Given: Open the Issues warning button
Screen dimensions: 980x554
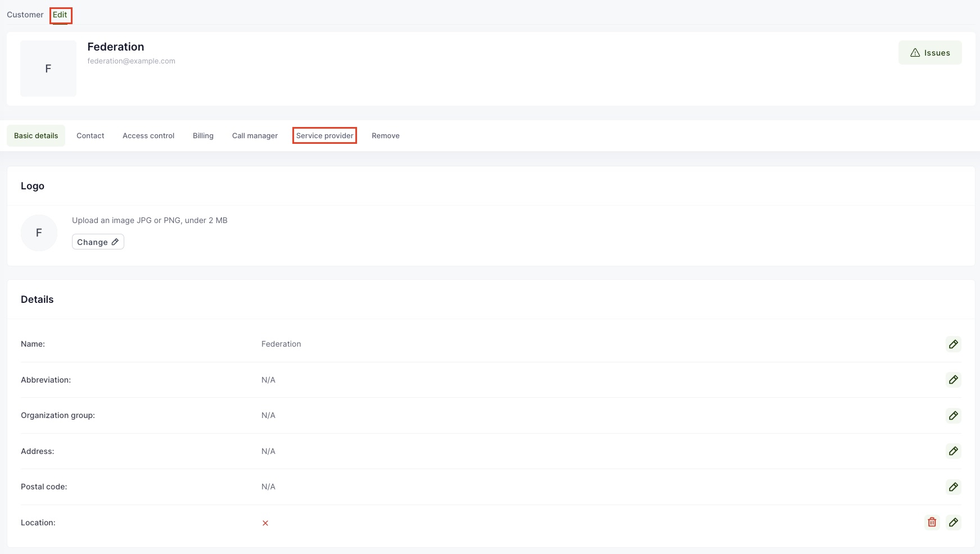Looking at the screenshot, I should coord(929,53).
